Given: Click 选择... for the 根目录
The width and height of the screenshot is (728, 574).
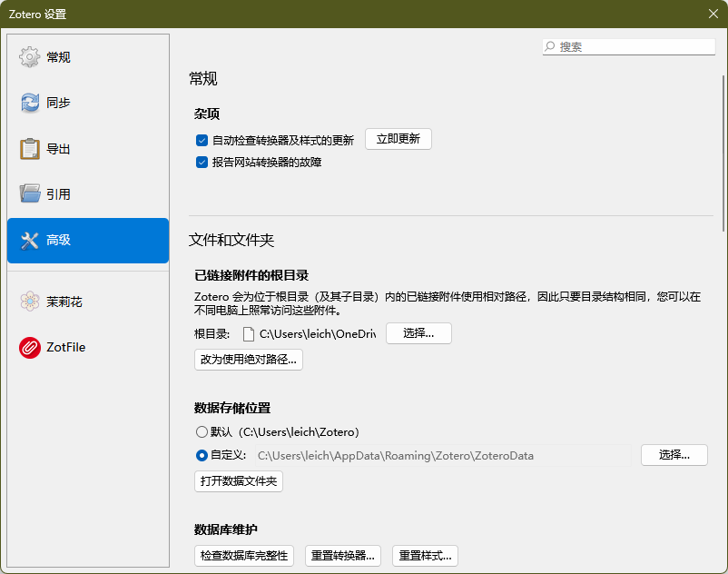Looking at the screenshot, I should point(418,333).
